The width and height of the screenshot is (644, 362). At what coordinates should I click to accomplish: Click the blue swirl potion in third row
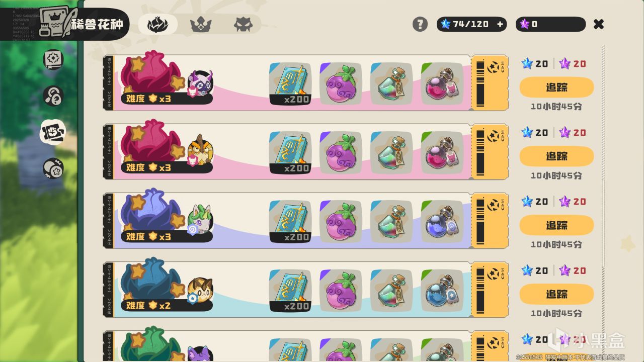(442, 222)
